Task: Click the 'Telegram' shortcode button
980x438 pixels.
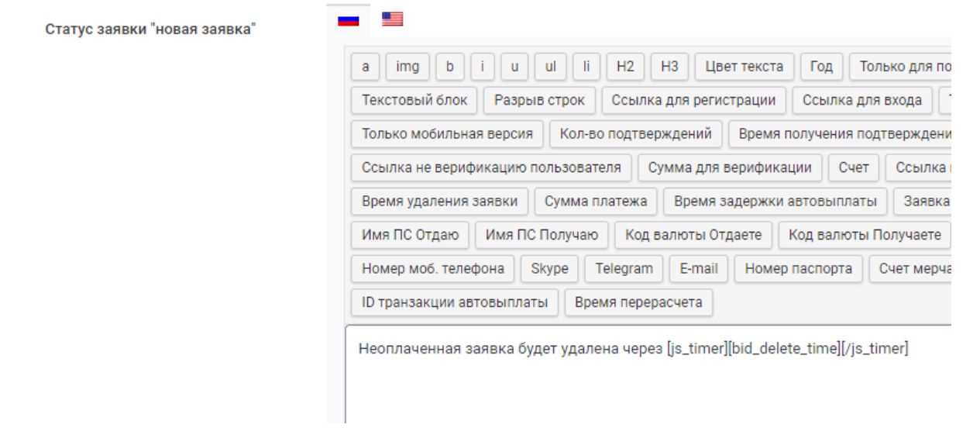Action: pos(624,269)
